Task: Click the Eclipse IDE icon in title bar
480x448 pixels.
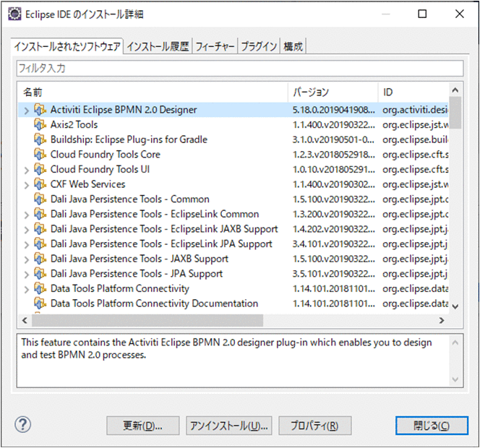Action: click(x=14, y=14)
